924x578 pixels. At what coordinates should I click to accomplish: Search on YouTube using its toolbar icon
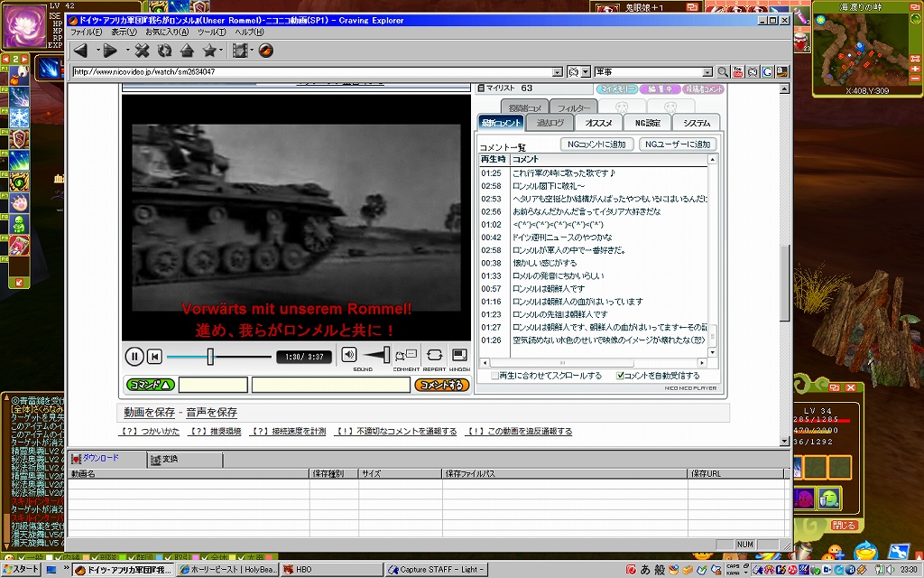point(738,72)
